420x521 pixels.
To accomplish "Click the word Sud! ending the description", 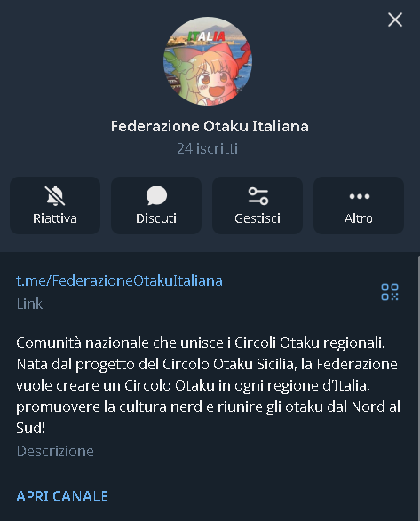I will pos(30,428).
